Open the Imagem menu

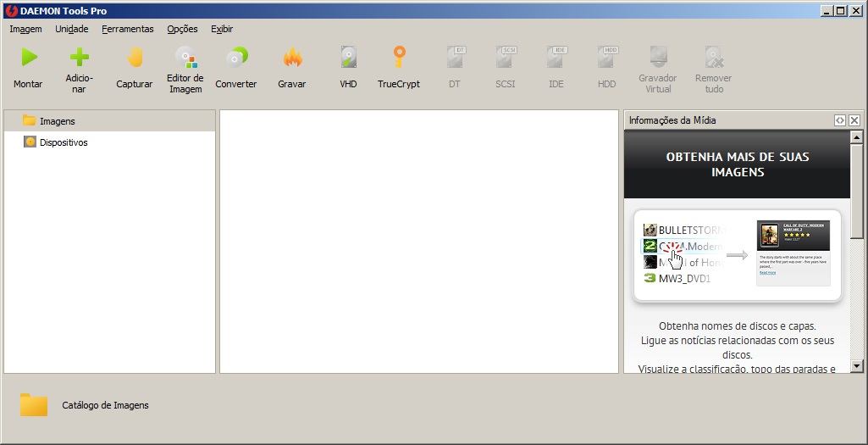tap(25, 29)
